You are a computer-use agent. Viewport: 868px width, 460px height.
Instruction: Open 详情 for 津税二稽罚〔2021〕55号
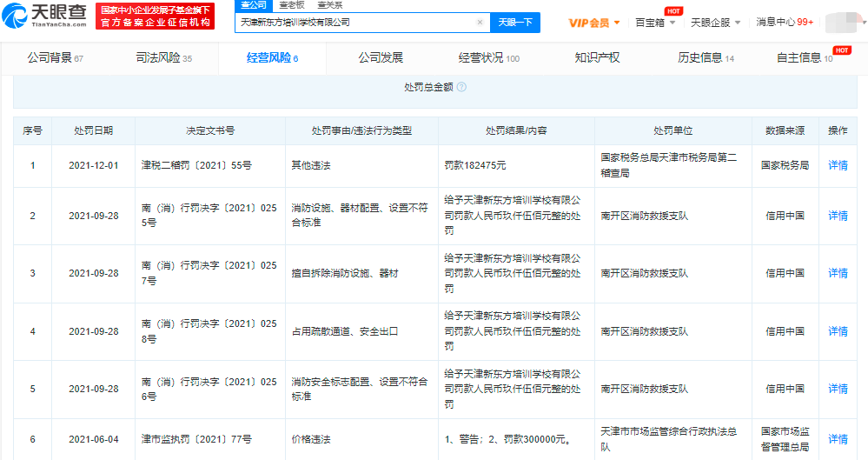pyautogui.click(x=838, y=165)
